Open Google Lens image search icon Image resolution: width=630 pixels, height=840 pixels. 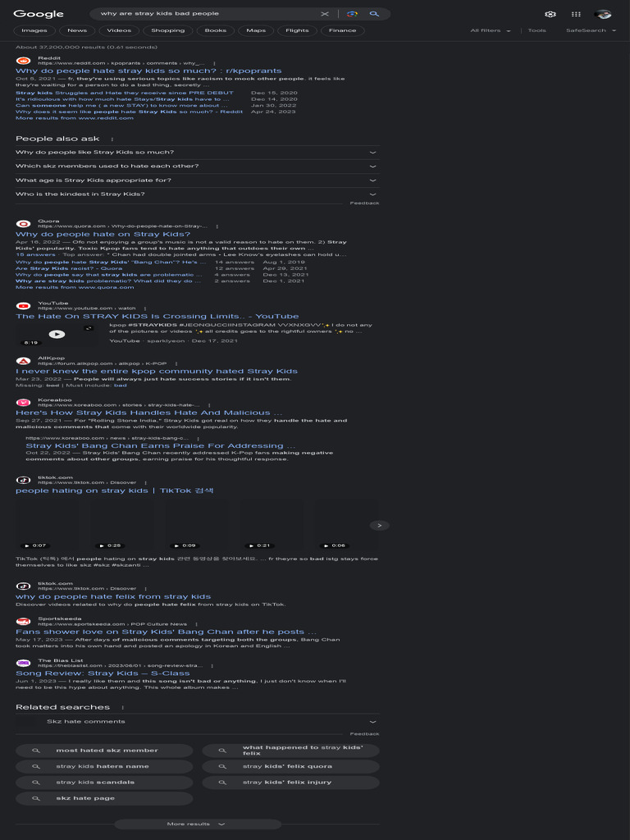(x=352, y=14)
